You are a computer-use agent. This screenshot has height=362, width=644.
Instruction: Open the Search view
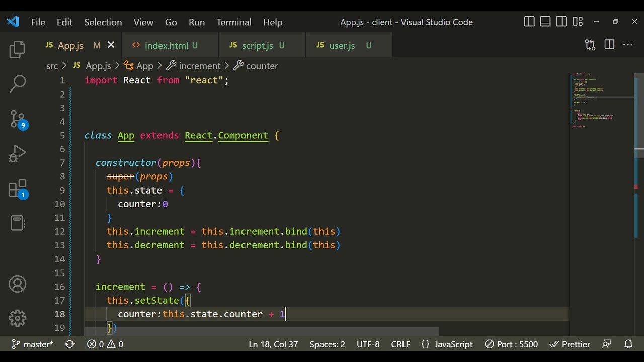coord(17,83)
